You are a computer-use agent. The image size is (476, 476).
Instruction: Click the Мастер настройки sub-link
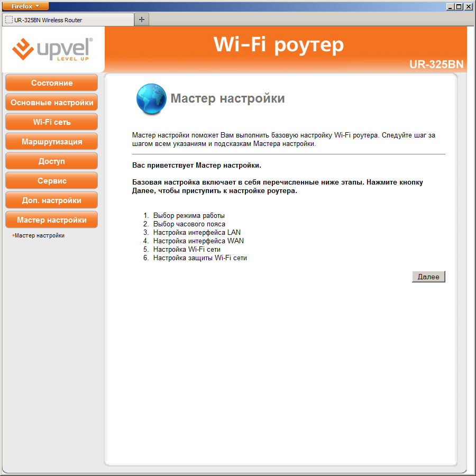click(x=40, y=235)
